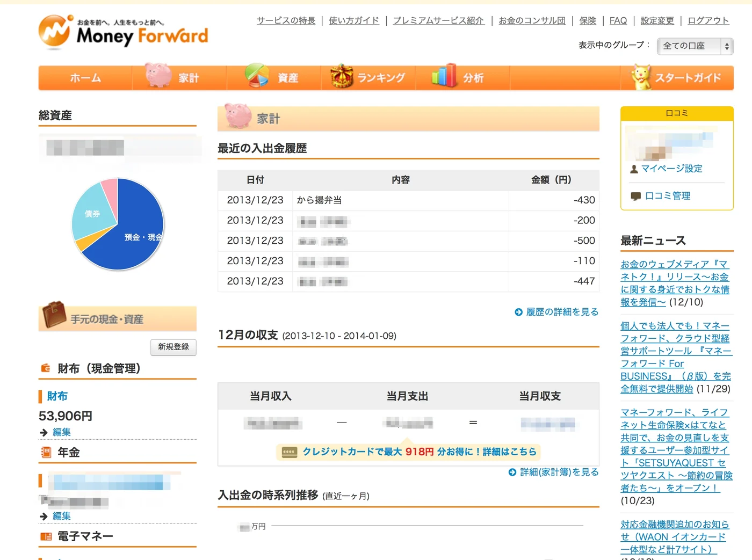Click the 当月収支 header
Screen dimensions: 752x560
coord(540,396)
